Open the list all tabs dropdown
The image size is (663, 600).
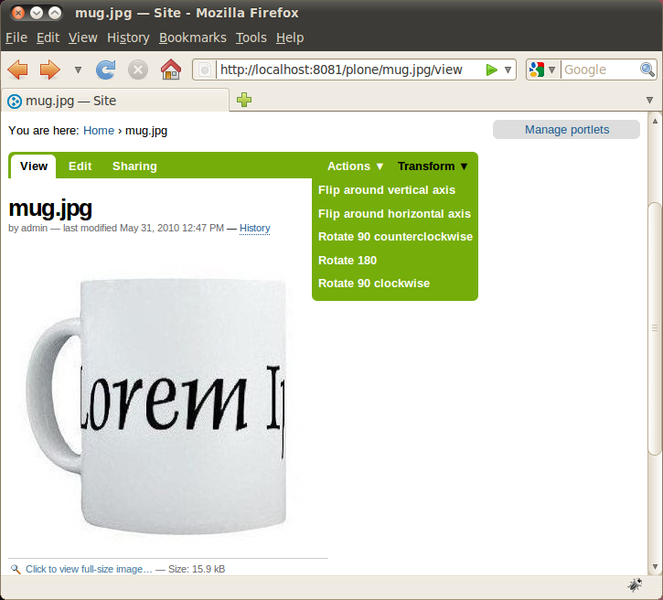(x=649, y=100)
